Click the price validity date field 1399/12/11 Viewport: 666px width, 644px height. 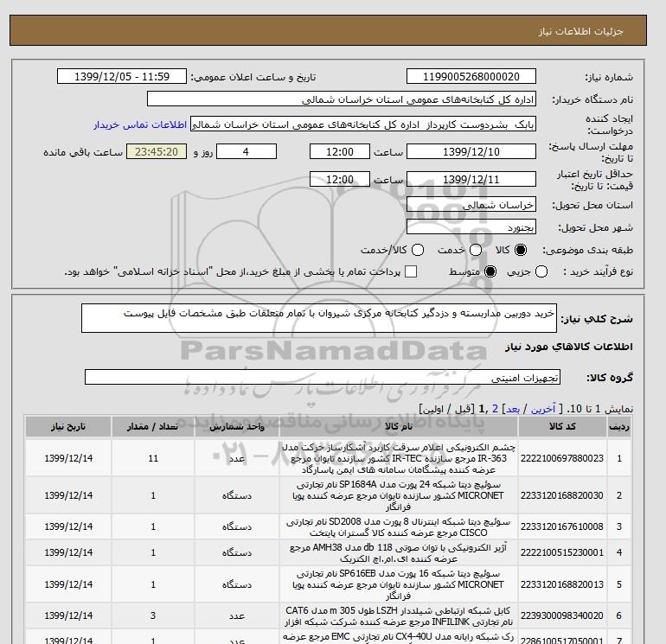click(471, 179)
